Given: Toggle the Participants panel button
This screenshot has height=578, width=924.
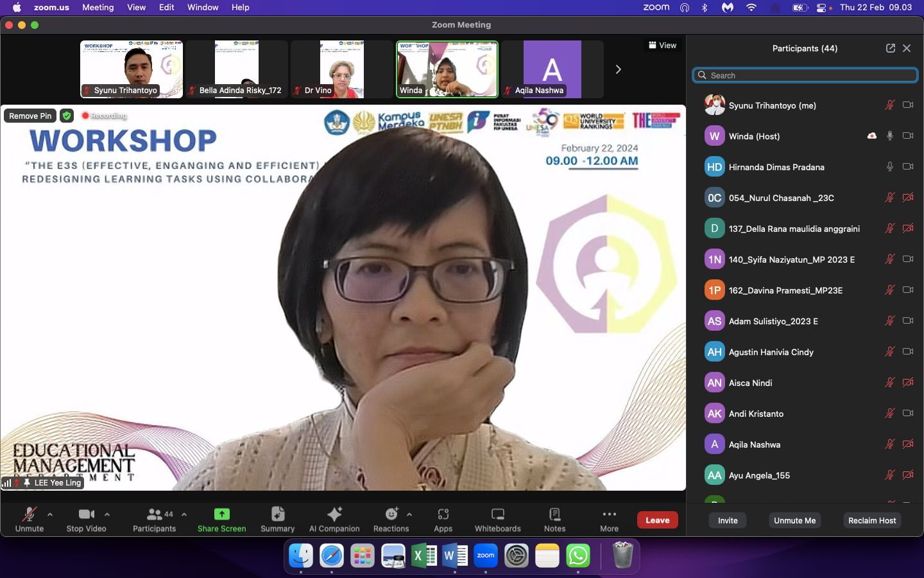Looking at the screenshot, I should click(x=154, y=519).
